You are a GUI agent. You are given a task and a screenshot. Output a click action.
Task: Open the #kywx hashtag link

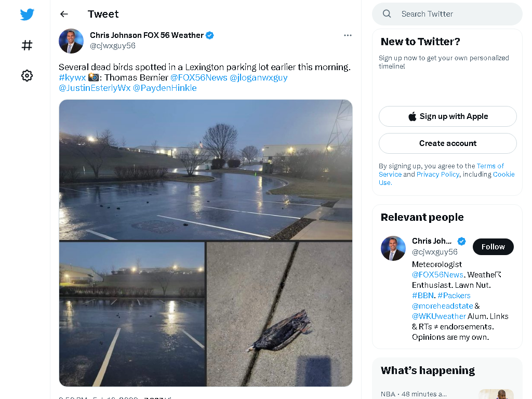point(72,77)
